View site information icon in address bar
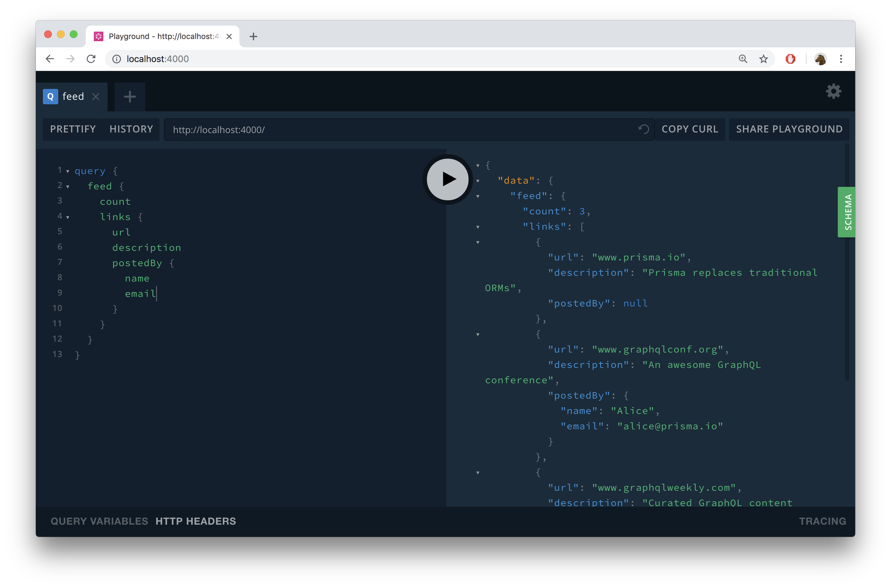891x588 pixels. pos(117,59)
